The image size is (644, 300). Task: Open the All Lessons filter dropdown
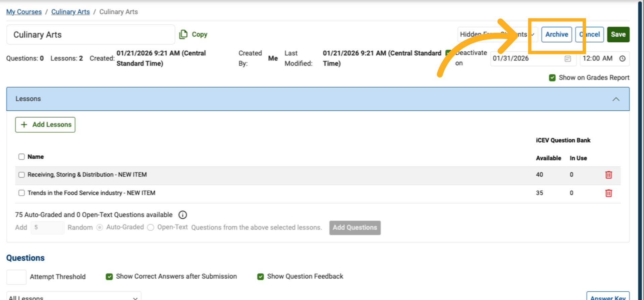coord(74,297)
